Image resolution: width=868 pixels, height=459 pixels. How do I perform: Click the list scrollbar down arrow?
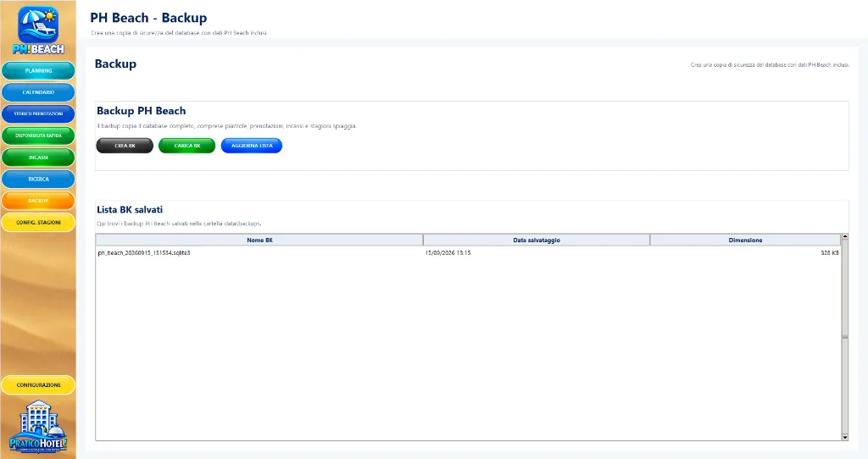point(845,438)
